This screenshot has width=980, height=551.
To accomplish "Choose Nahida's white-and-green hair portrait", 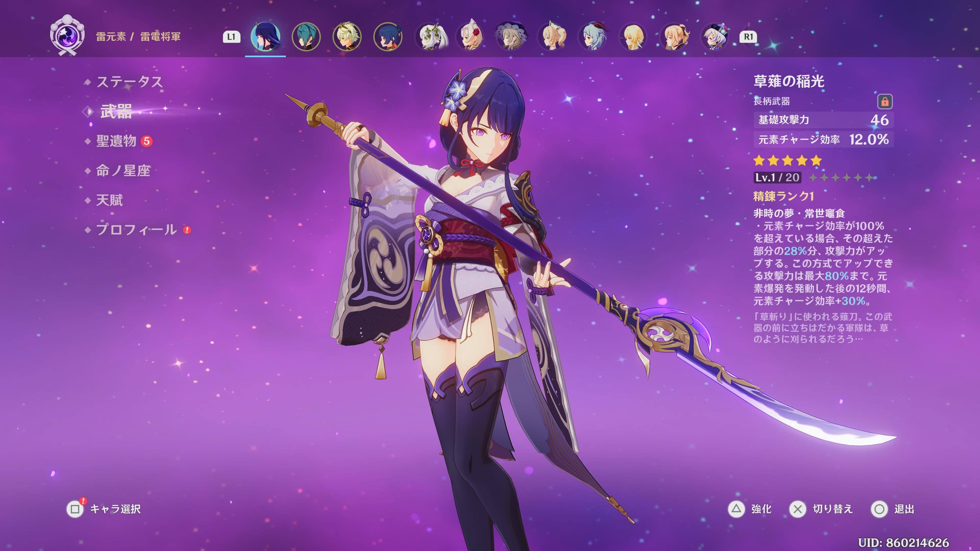I will click(x=429, y=36).
